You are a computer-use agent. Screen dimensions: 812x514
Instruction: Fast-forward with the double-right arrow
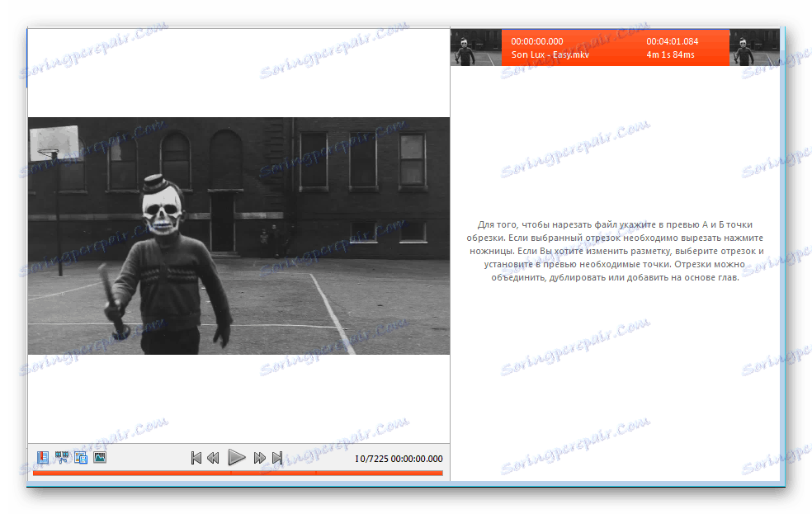pyautogui.click(x=259, y=458)
